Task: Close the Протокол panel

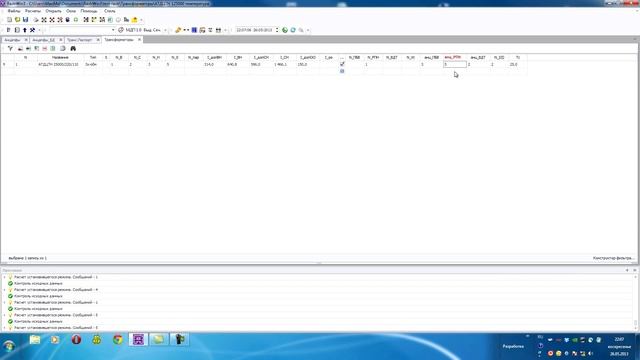Action: point(635,270)
